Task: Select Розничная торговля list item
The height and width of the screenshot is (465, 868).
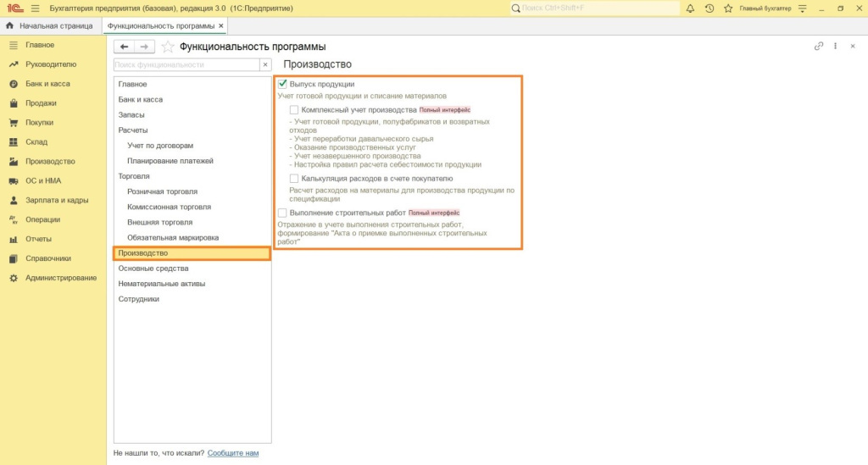Action: pyautogui.click(x=192, y=191)
